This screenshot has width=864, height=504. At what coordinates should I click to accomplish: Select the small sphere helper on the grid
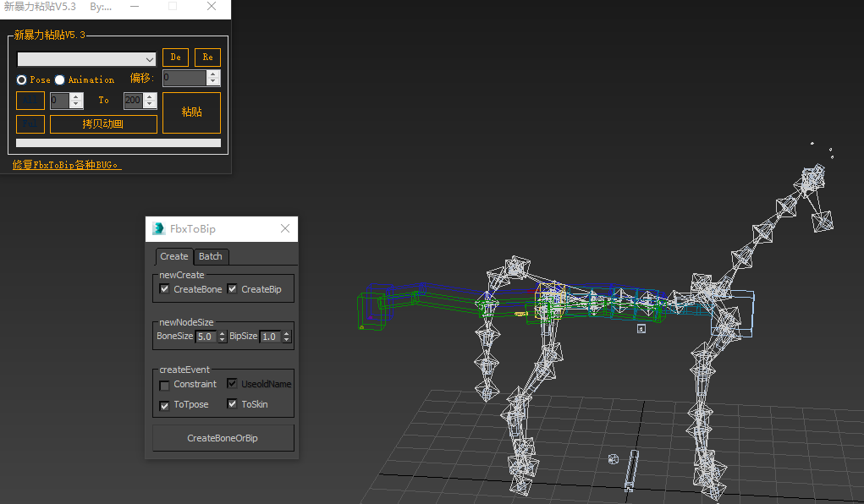[614, 459]
